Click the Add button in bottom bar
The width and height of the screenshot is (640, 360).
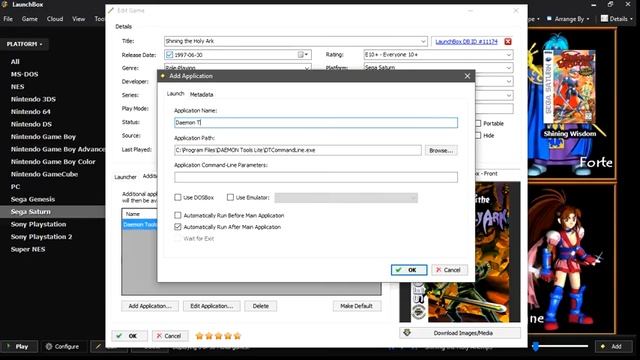click(x=613, y=347)
